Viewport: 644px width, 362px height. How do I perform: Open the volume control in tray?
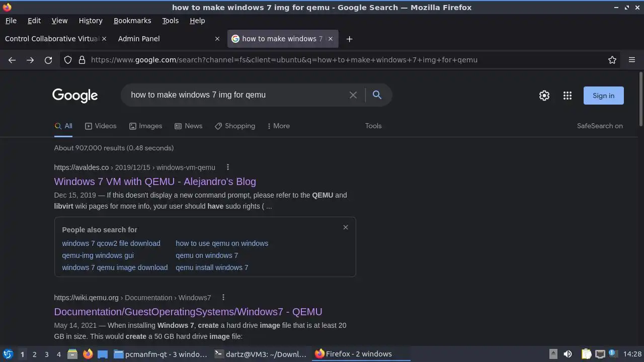[x=568, y=354]
